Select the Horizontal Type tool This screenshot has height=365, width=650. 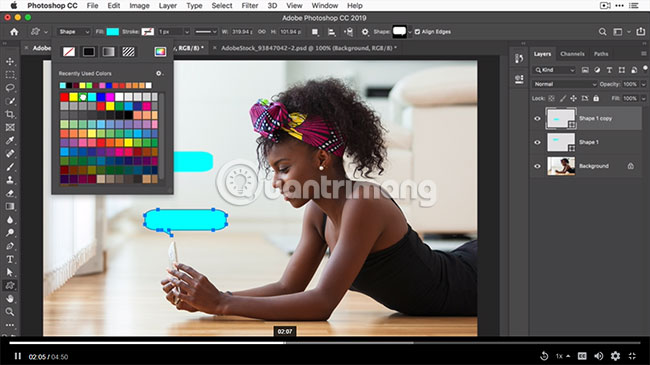pos(10,259)
